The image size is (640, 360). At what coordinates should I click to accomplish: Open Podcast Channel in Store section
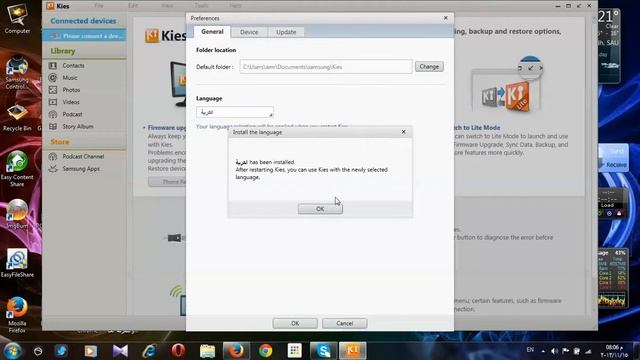coord(84,156)
